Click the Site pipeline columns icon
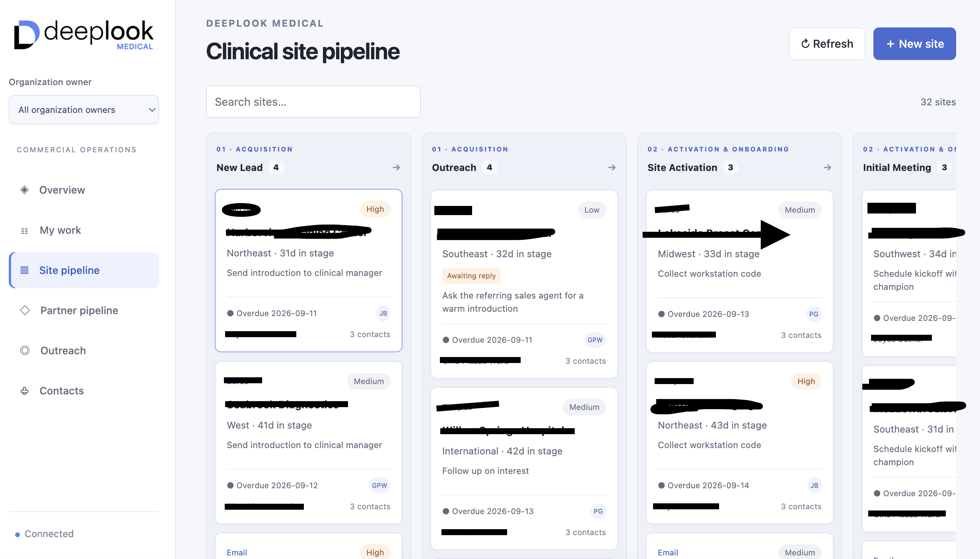This screenshot has width=980, height=559. (x=25, y=270)
